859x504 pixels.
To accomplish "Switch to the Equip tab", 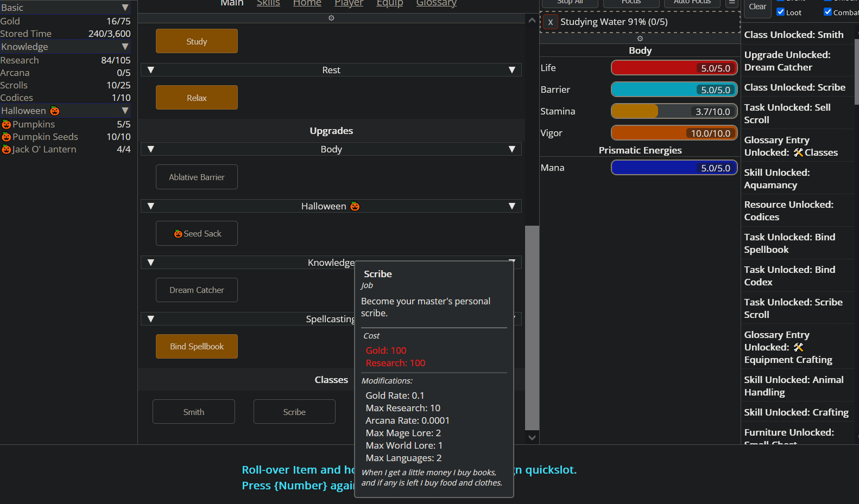I will pos(390,3).
